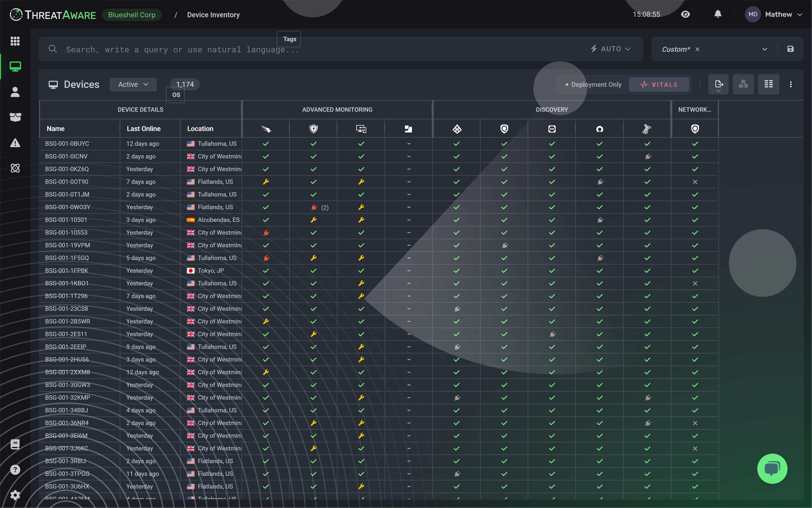Click the CrowdStrike falcon column icon
The image size is (812, 508).
(266, 129)
